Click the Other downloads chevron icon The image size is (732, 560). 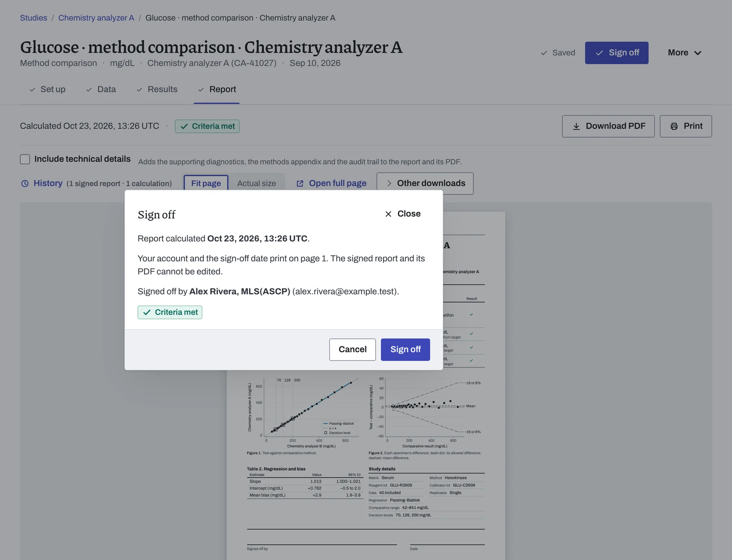pos(389,183)
